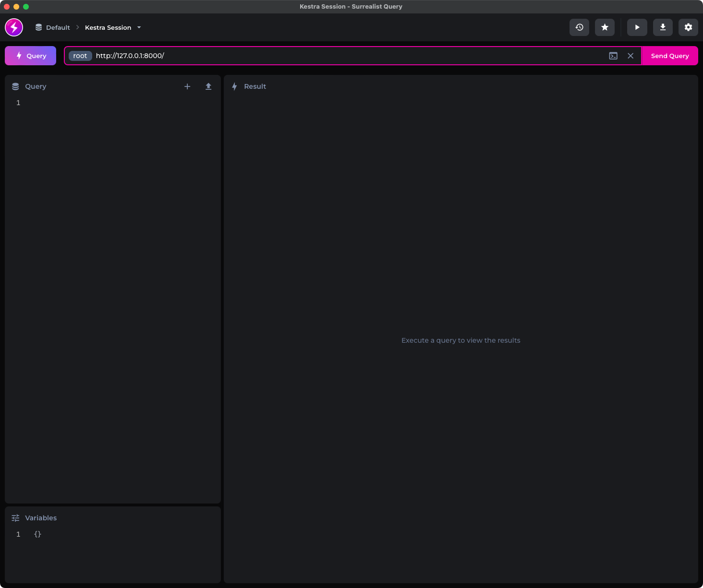Click the Kestra Session breadcrumb link
The image size is (703, 588).
pyautogui.click(x=108, y=27)
